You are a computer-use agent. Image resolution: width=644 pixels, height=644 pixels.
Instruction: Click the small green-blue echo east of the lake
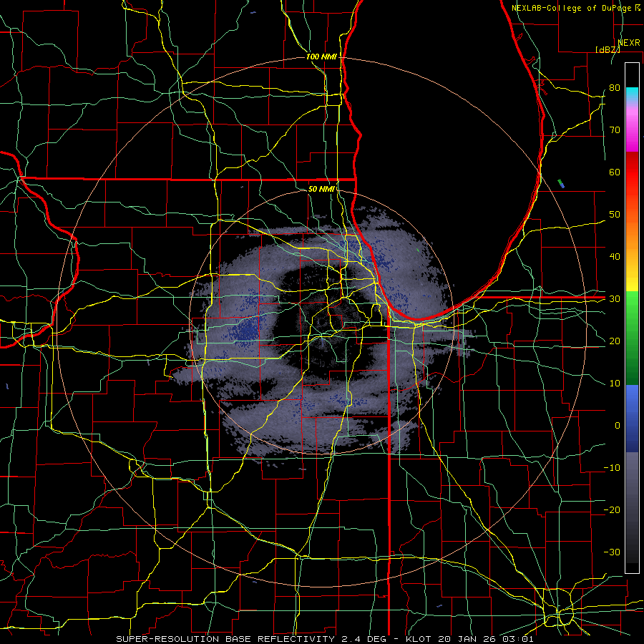click(561, 184)
